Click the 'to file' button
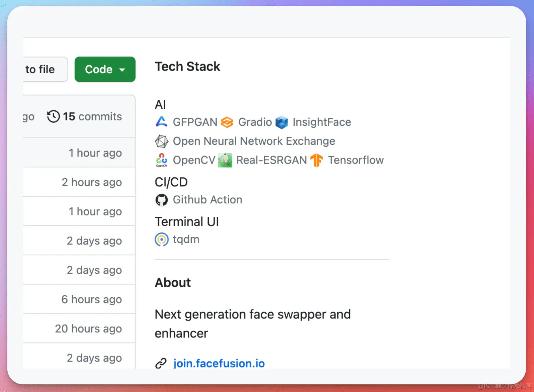 [46, 69]
